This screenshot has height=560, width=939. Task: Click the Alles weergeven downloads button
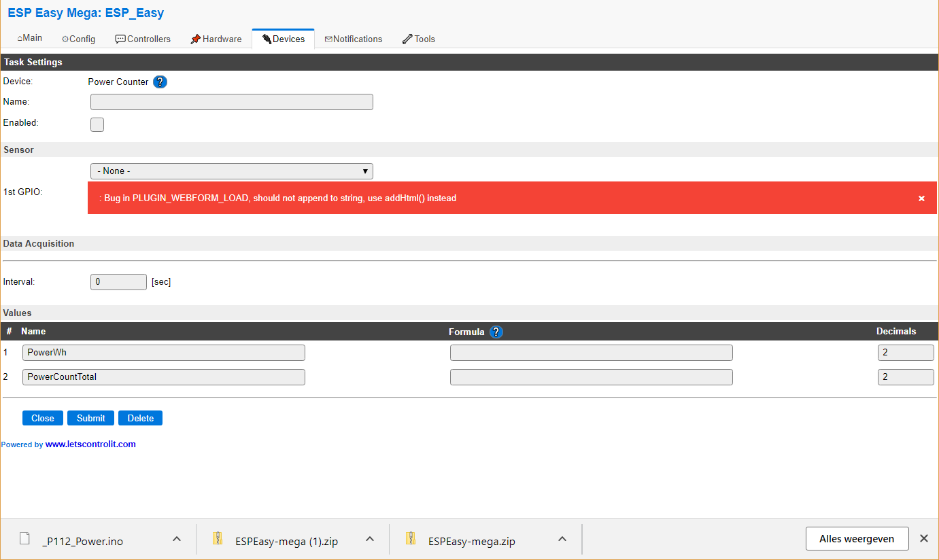857,538
